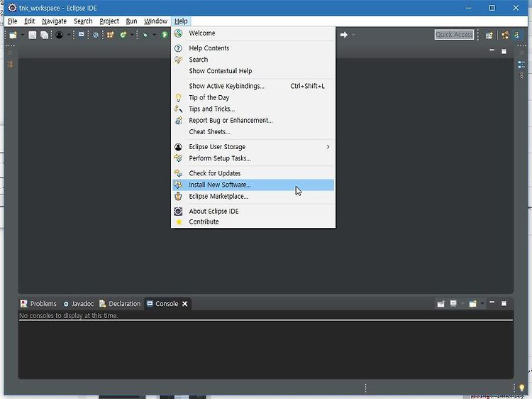The width and height of the screenshot is (532, 399).
Task: Switch to the Javadoc tab
Action: pyautogui.click(x=79, y=304)
